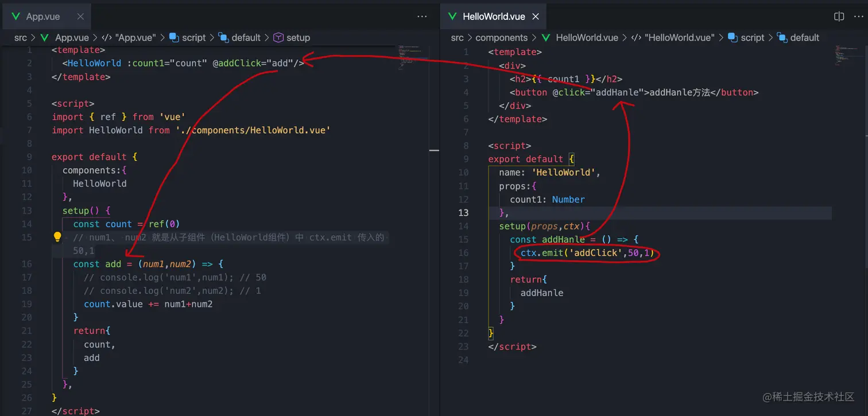This screenshot has width=868, height=416.
Task: Click @click="addHanle" on the button tag
Action: pos(599,92)
